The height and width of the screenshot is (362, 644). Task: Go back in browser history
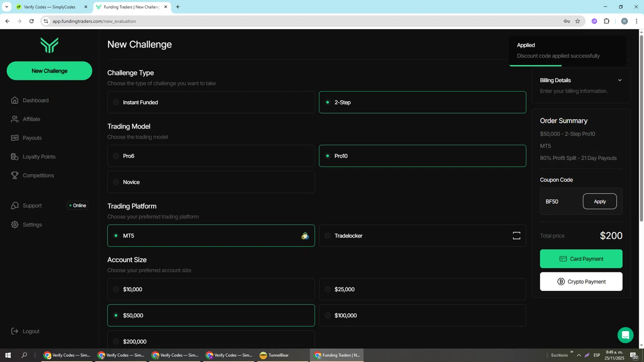[x=7, y=21]
